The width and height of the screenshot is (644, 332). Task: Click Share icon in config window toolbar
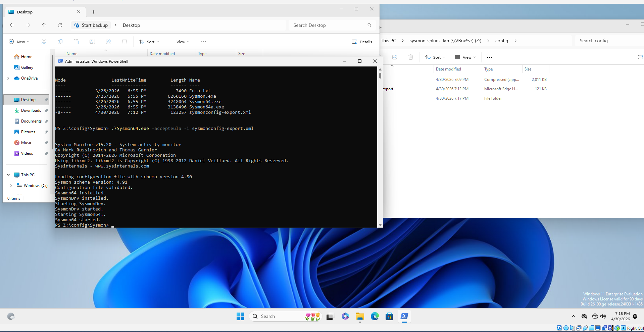(x=395, y=57)
